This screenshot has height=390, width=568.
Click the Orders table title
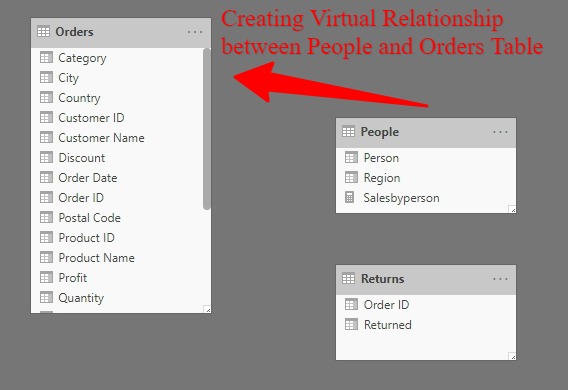(74, 32)
